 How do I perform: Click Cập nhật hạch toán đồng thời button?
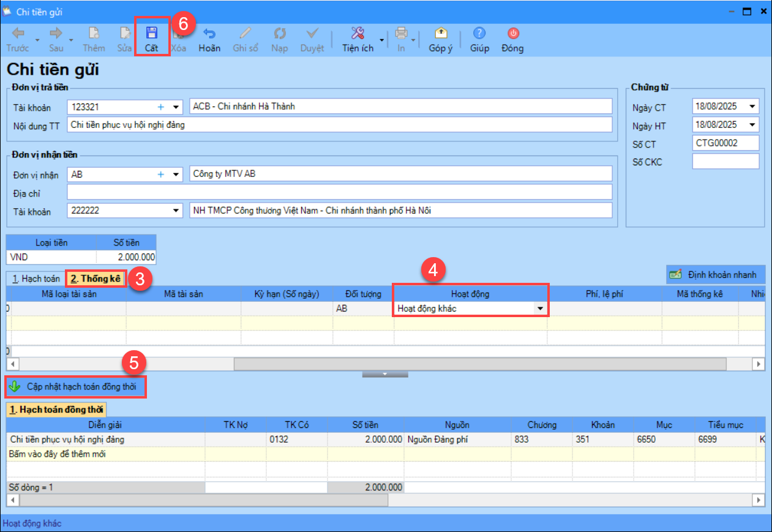(77, 387)
